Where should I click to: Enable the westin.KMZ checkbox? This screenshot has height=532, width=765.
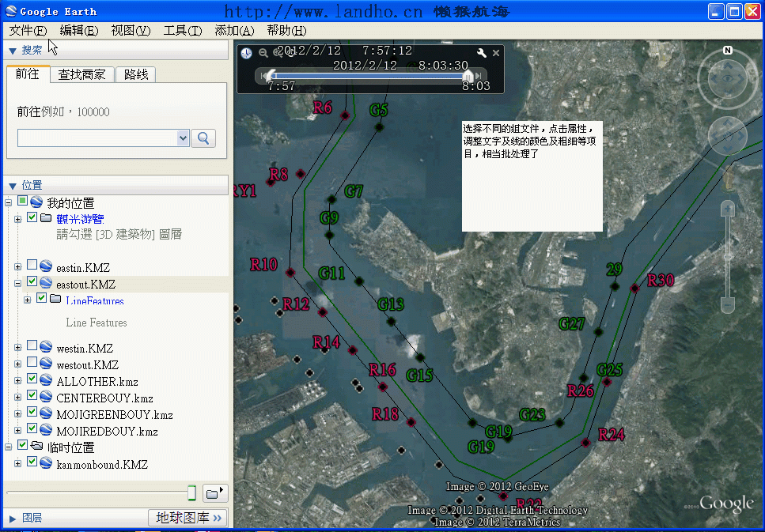click(32, 345)
